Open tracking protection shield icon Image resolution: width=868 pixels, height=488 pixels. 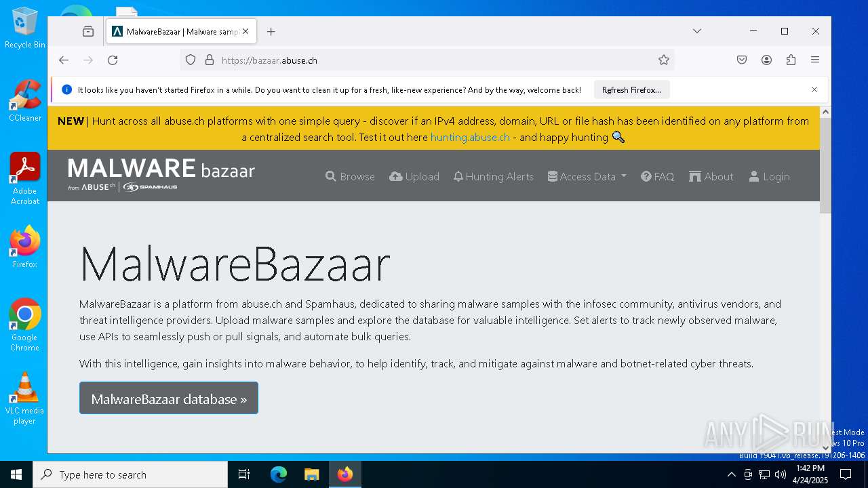point(191,60)
